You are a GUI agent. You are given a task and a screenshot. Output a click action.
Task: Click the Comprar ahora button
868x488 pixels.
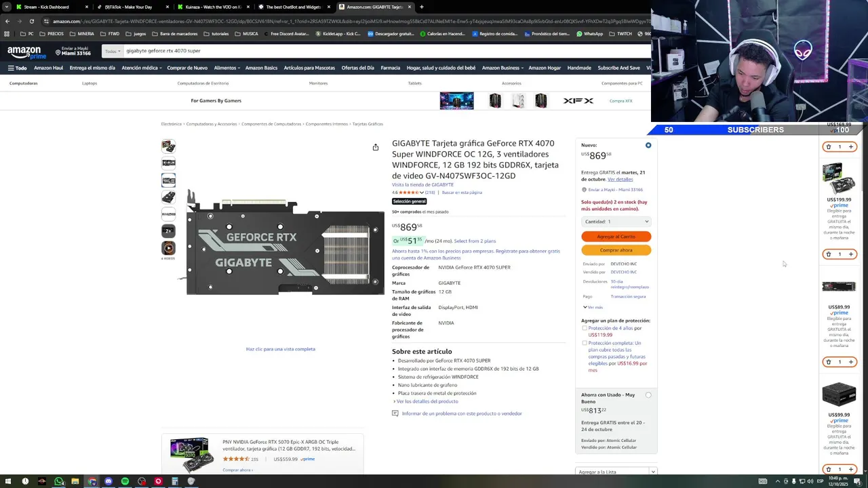click(x=616, y=250)
